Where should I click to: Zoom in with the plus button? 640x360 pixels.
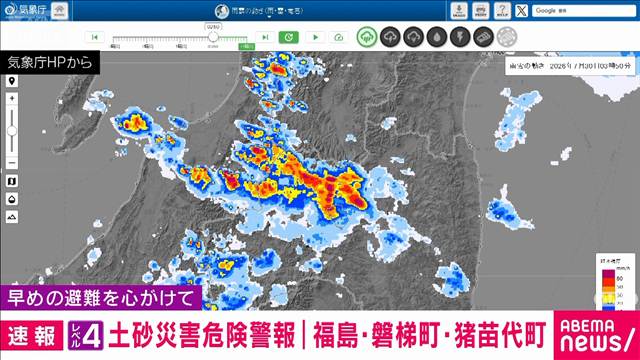[x=12, y=98]
